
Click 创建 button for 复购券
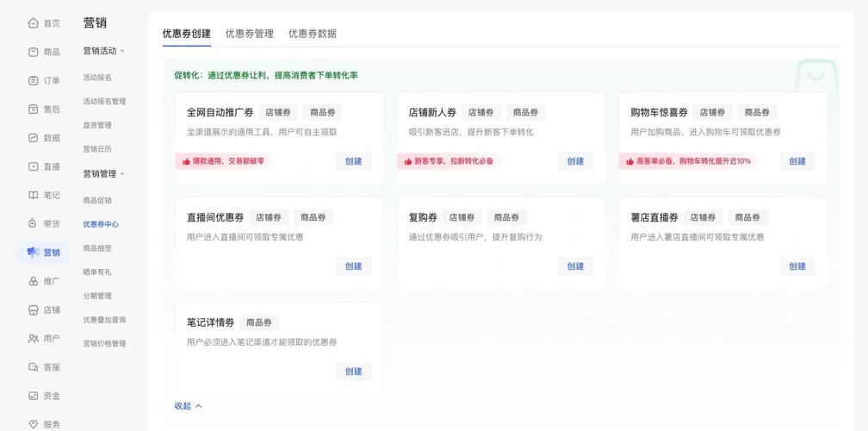pos(576,266)
